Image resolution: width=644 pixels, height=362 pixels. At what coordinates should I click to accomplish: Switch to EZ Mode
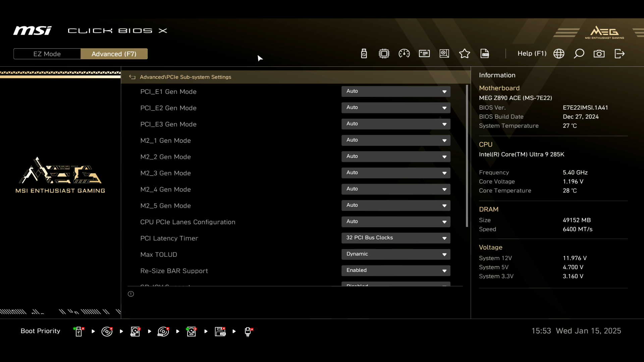pos(47,54)
